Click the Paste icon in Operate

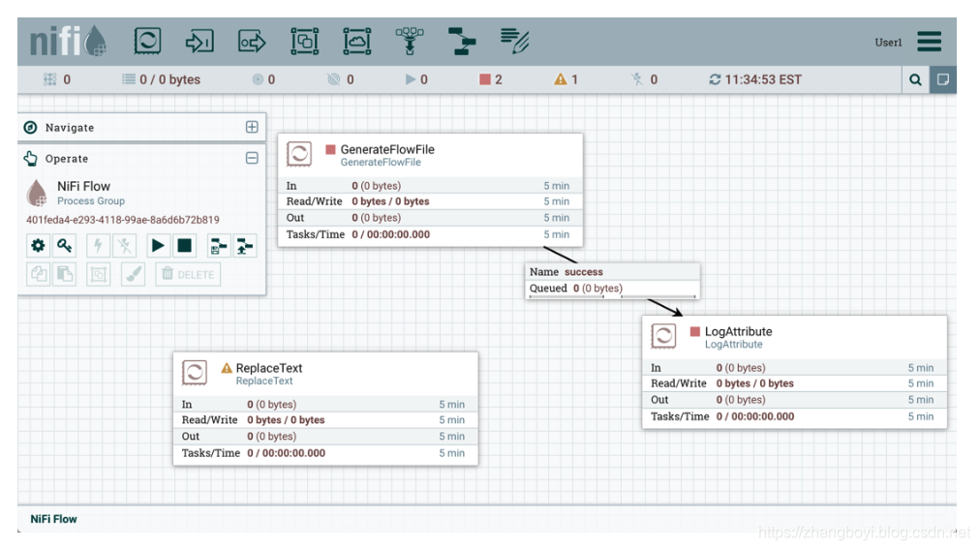tap(64, 274)
